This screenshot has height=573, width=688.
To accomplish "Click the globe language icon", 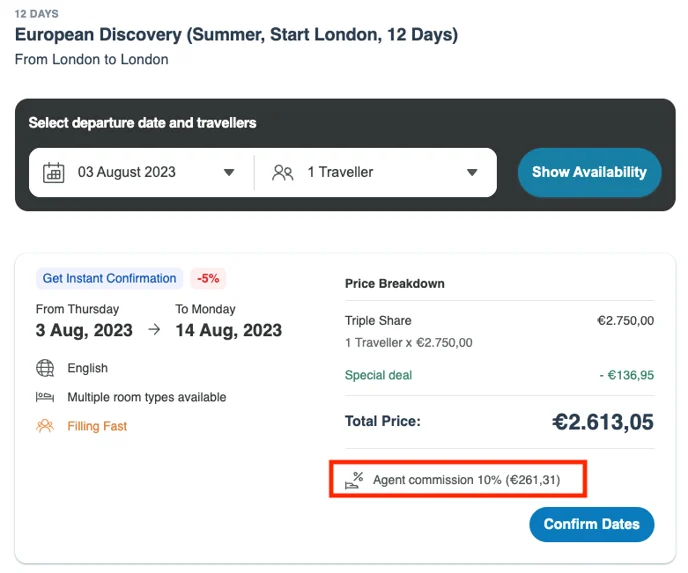I will click(45, 368).
